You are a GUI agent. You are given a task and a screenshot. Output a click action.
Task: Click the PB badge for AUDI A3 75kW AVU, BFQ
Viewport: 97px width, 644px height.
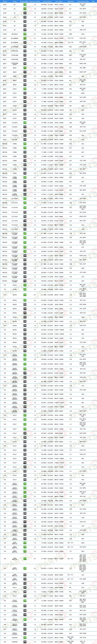pyautogui.click(x=25, y=9)
